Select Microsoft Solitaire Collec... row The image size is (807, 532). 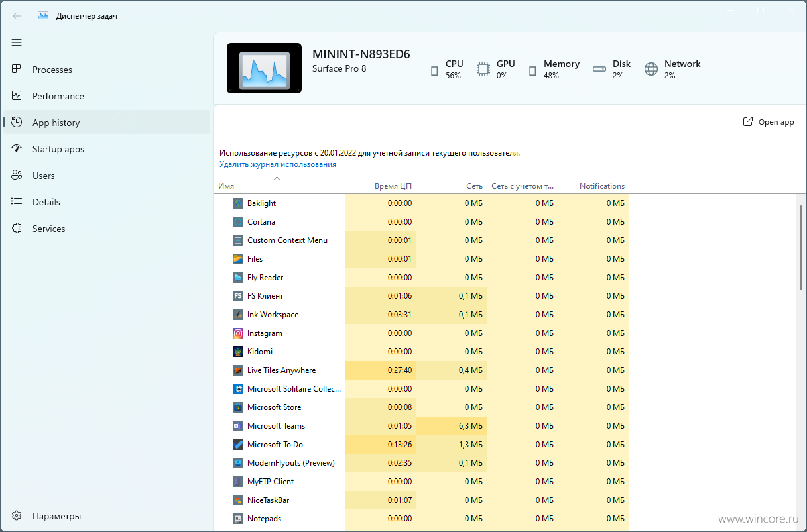click(x=421, y=389)
